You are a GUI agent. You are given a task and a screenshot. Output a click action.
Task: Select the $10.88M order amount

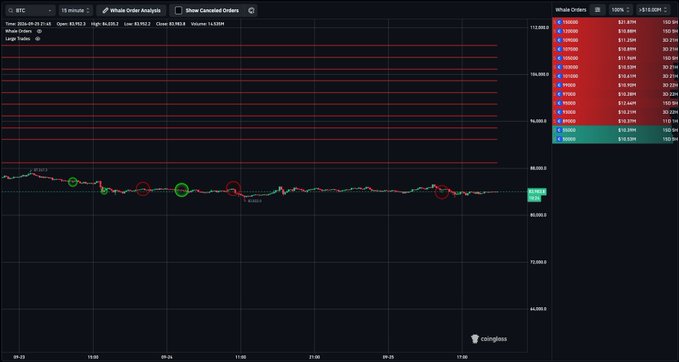click(626, 31)
